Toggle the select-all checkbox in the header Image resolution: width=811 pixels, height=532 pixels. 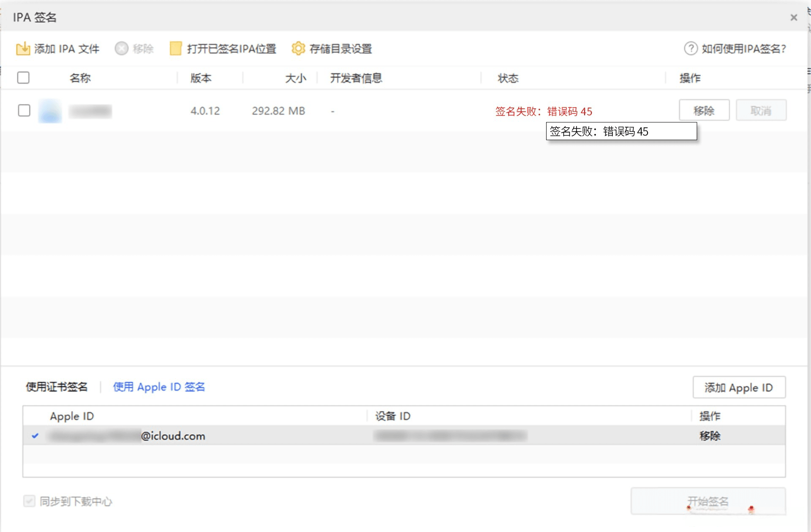[x=24, y=78]
